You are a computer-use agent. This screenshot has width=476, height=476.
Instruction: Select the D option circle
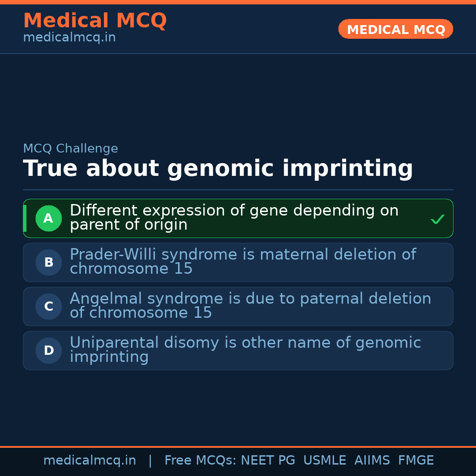point(48,350)
